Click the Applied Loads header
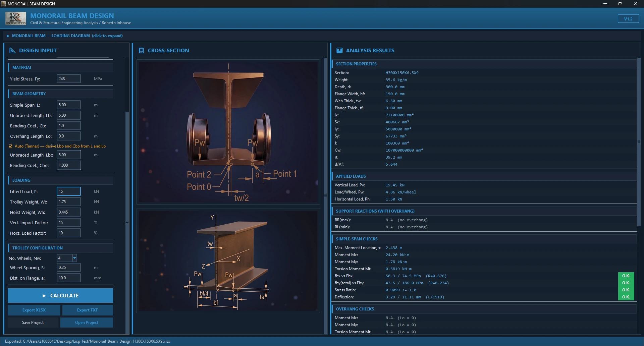The width and height of the screenshot is (644, 346). pos(484,176)
